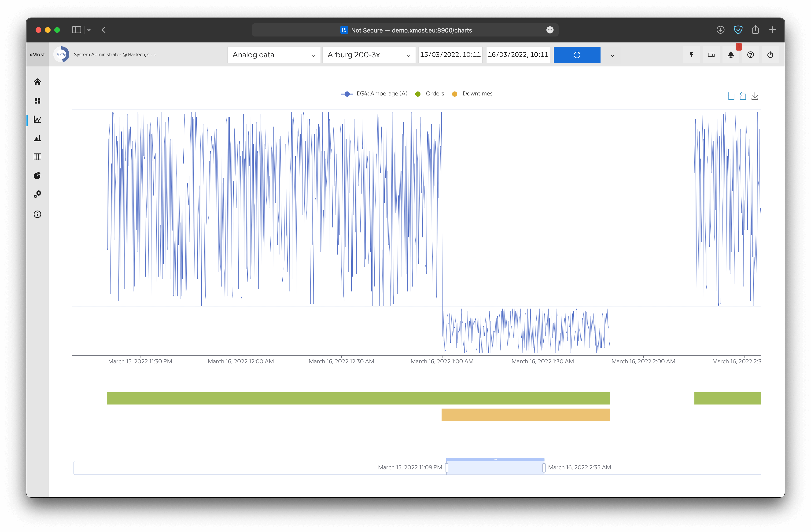Open the line charts section in sidebar
Image resolution: width=811 pixels, height=532 pixels.
[37, 120]
